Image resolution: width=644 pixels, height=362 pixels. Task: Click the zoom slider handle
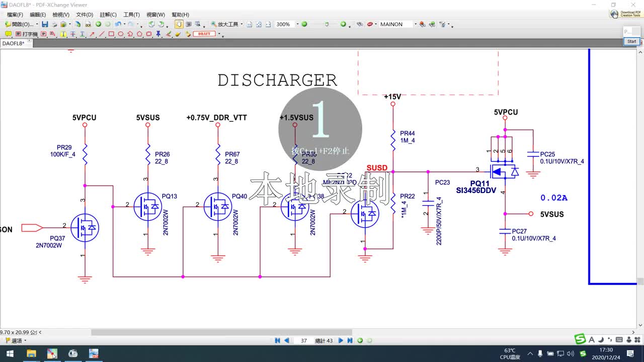[327, 24]
